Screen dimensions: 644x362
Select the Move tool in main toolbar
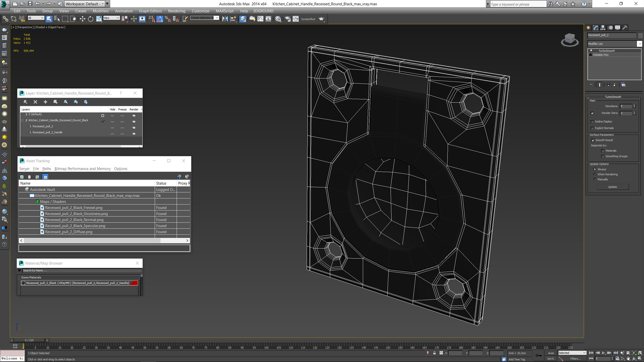[x=83, y=19]
